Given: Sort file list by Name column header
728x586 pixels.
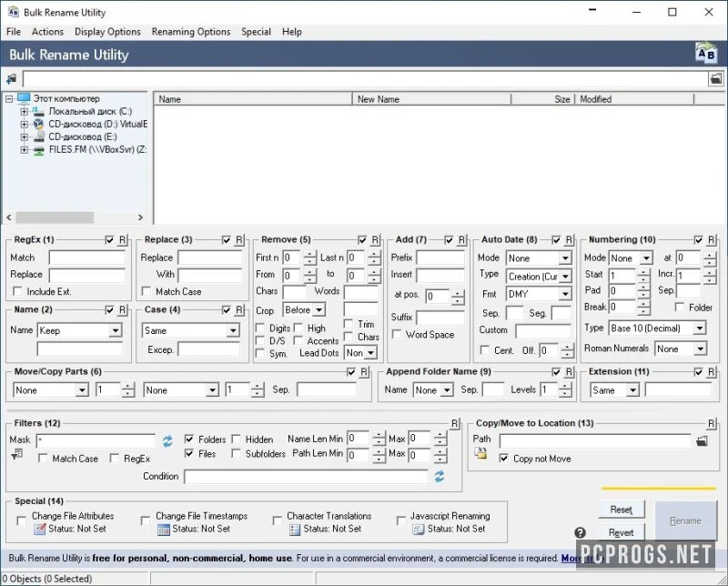Looking at the screenshot, I should point(253,99).
